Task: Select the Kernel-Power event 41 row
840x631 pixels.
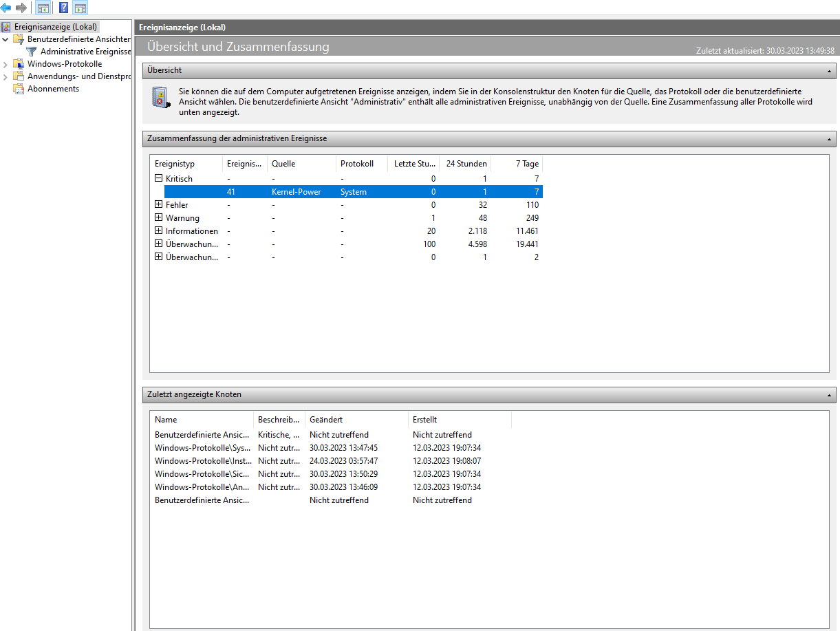Action: pyautogui.click(x=353, y=192)
